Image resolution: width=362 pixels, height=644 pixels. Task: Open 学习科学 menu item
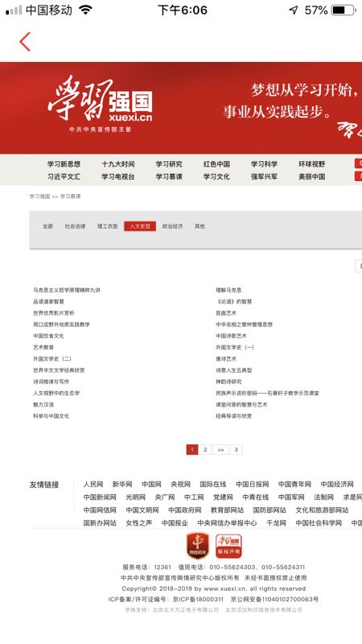(x=264, y=164)
